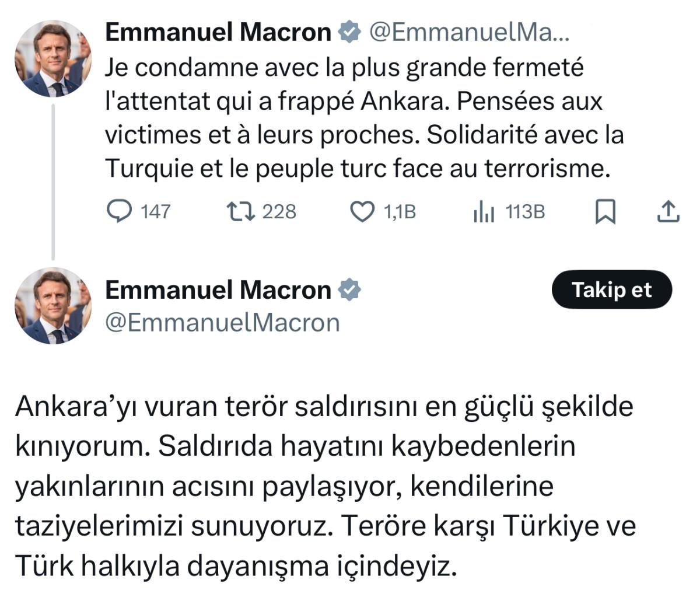The image size is (700, 611).
Task: Click the 228 retweet count
Action: point(279,211)
